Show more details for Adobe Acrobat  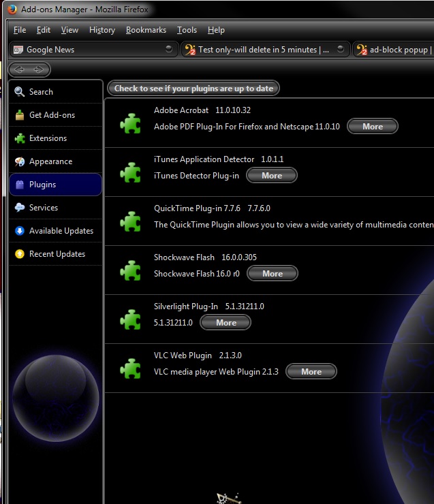point(373,126)
